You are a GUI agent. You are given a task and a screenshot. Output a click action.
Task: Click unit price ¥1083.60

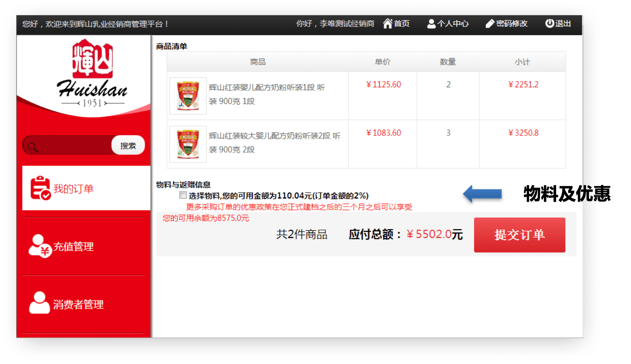click(384, 133)
